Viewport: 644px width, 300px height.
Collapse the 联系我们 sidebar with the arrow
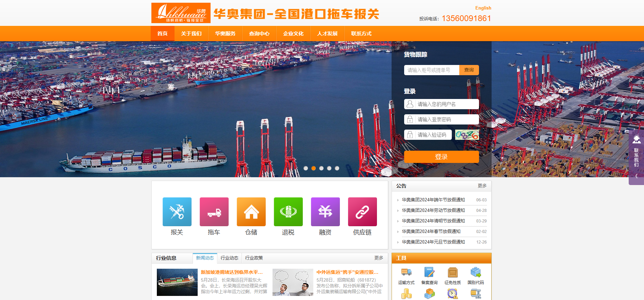(637, 176)
